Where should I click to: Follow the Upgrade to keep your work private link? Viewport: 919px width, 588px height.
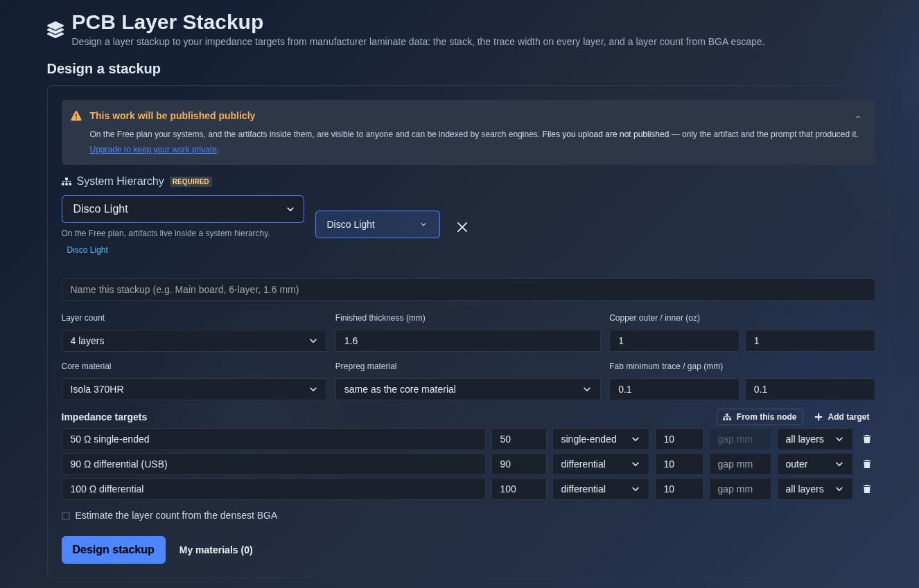(153, 150)
